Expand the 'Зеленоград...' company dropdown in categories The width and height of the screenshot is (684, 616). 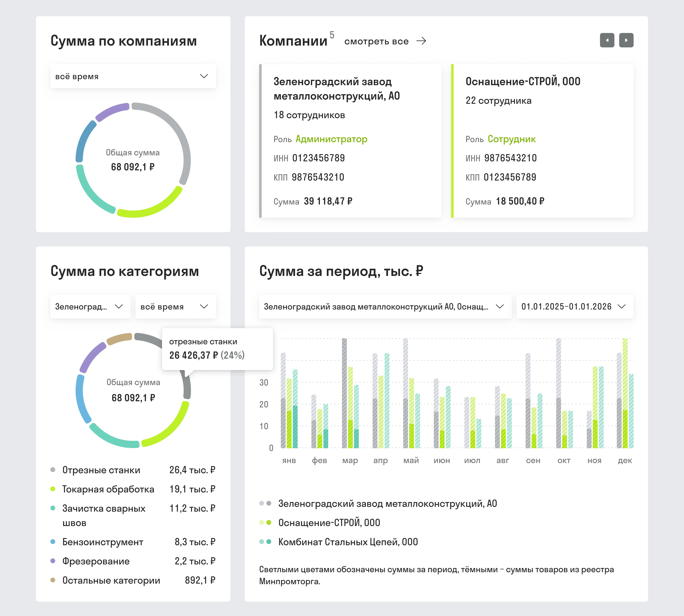pos(90,306)
